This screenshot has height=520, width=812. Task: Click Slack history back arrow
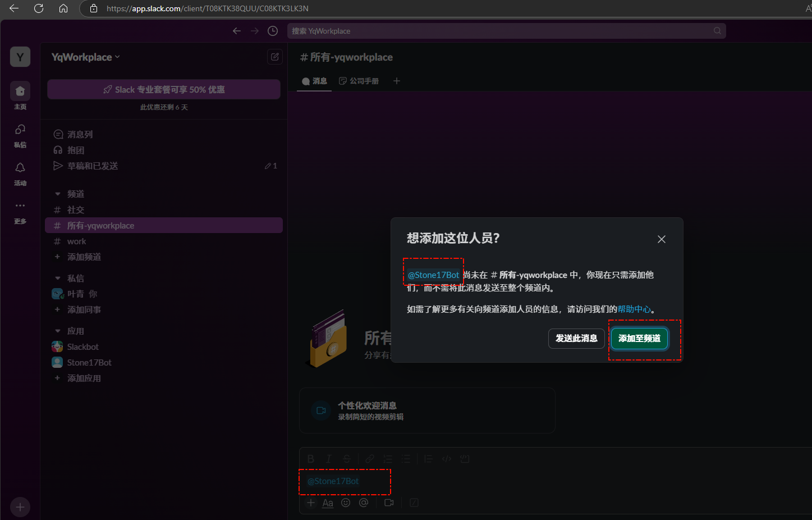click(237, 31)
